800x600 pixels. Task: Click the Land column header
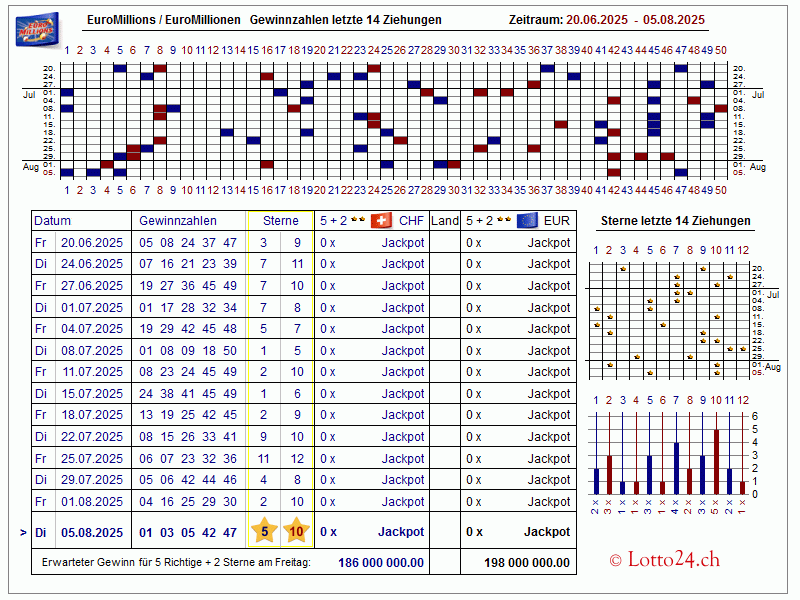click(445, 221)
